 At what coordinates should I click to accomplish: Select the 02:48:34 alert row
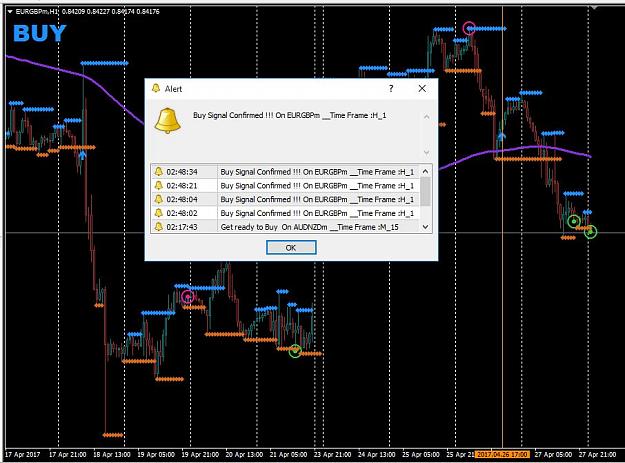coord(285,172)
